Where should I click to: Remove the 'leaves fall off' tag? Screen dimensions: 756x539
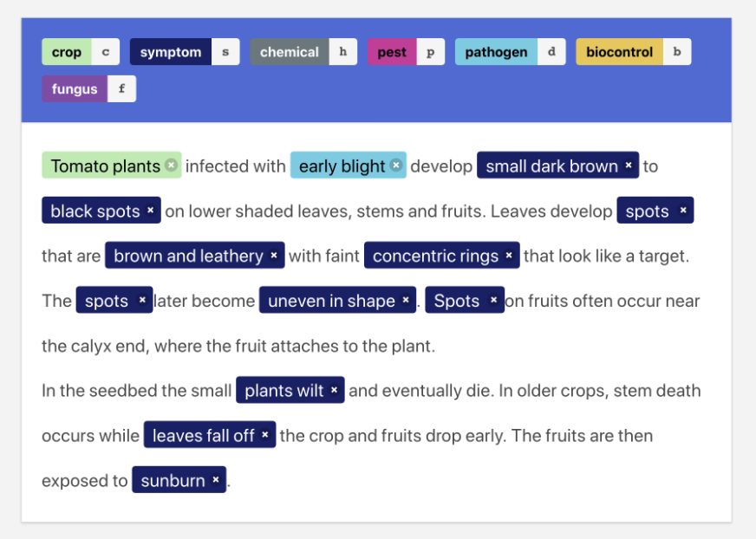[x=264, y=435]
